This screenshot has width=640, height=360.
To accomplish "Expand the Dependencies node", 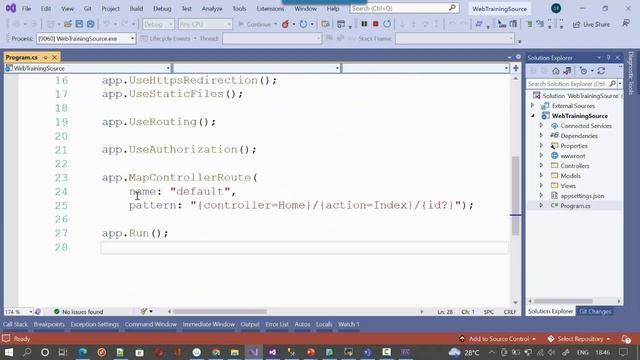I will coord(541,136).
